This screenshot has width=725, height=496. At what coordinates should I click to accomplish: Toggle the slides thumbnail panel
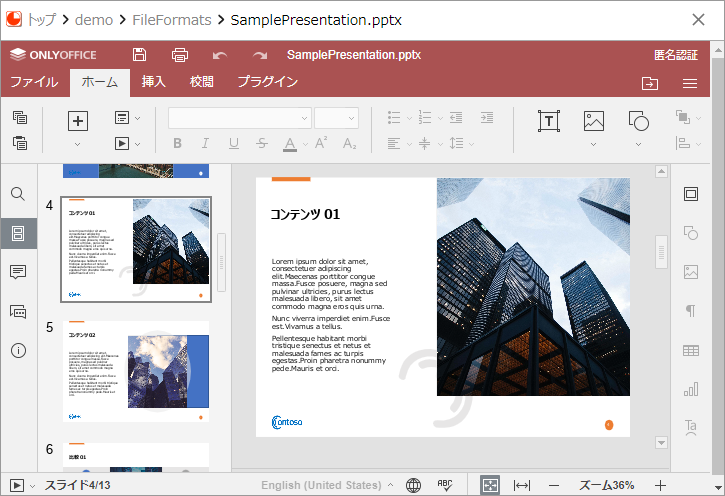coord(18,233)
